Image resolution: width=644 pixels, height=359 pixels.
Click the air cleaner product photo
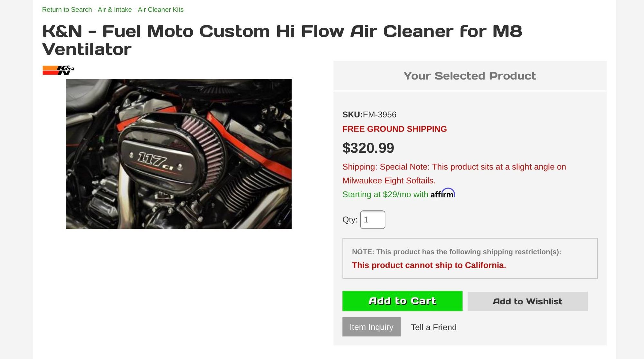(178, 154)
